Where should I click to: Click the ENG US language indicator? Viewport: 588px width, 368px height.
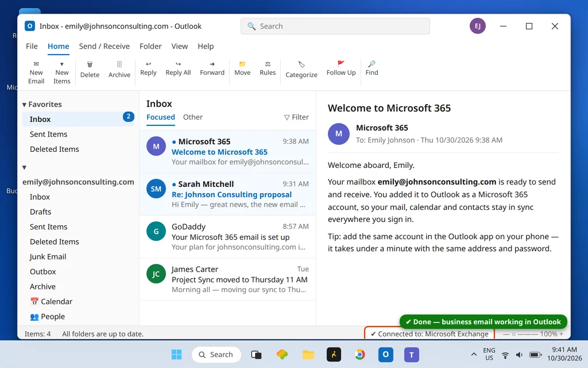489,354
